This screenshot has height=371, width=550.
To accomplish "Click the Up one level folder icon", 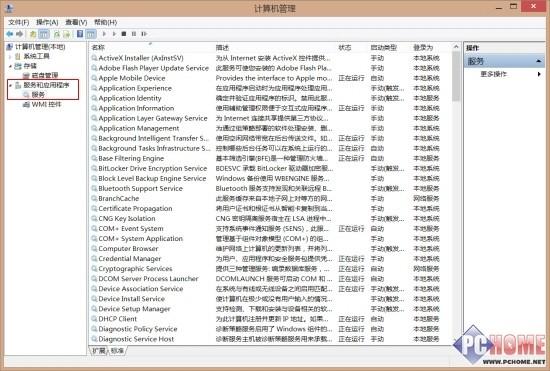I will point(33,34).
